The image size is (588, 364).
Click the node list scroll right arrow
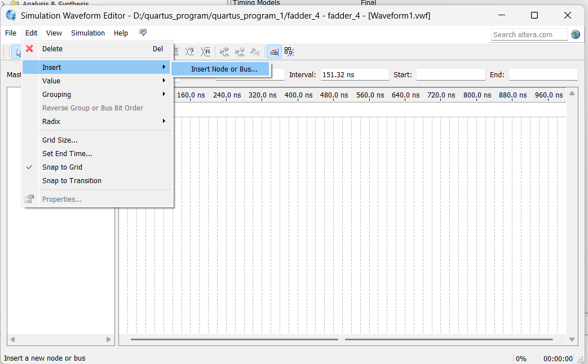[x=108, y=339]
